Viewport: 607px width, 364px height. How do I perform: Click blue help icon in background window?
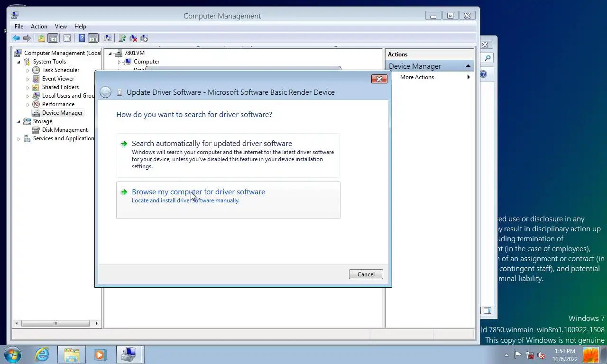pos(483,74)
